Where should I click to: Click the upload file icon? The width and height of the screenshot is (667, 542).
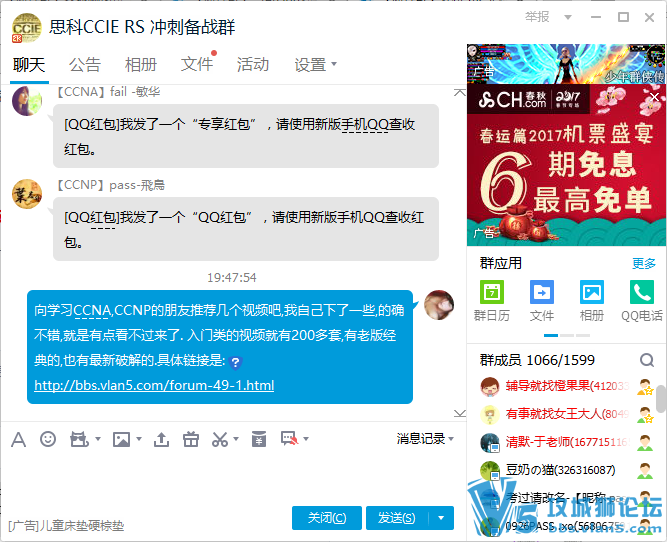tap(161, 439)
